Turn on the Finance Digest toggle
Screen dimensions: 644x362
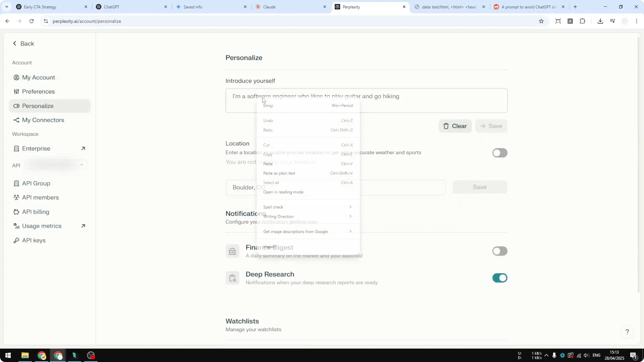coord(499,251)
